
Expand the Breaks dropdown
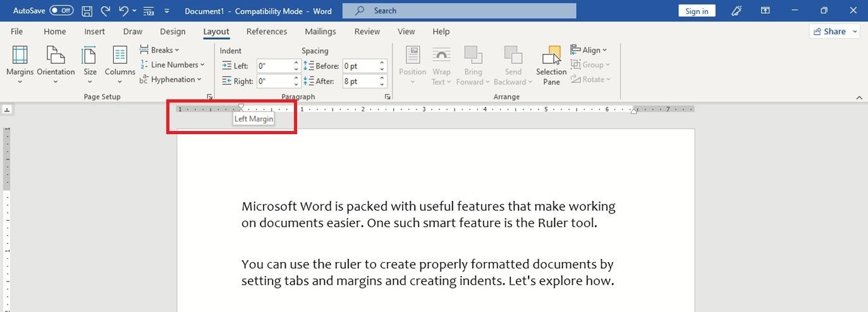(159, 50)
